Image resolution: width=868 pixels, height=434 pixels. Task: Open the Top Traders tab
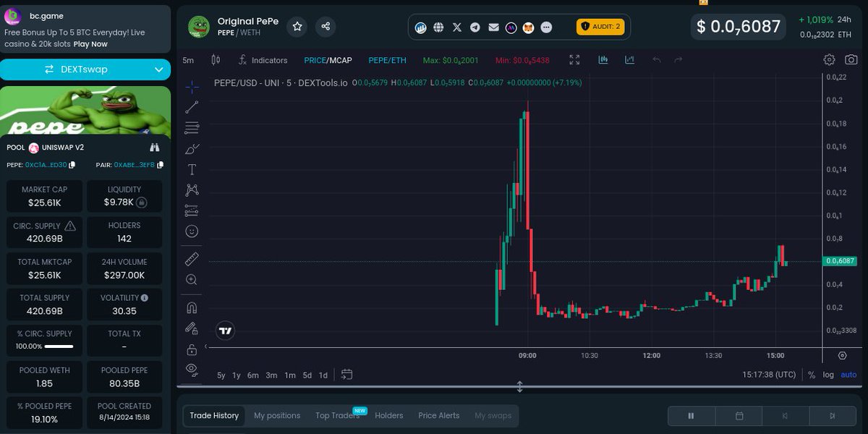click(338, 415)
